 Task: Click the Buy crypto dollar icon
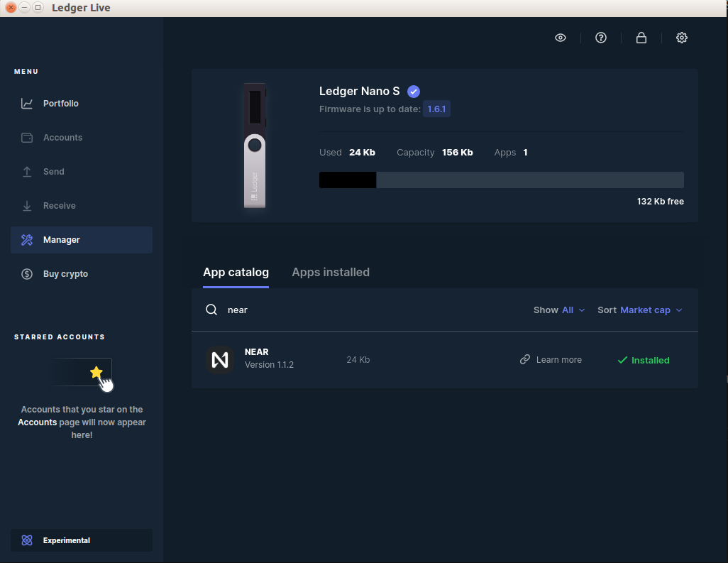coord(27,274)
